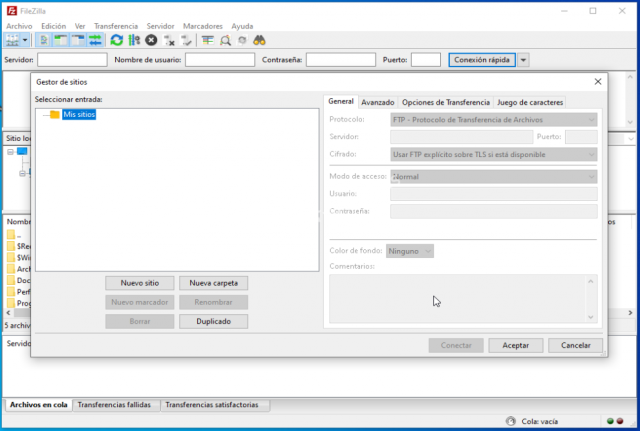Screen dimensions: 640x431
Task: Select the Mis sitios folder entry
Action: point(79,114)
